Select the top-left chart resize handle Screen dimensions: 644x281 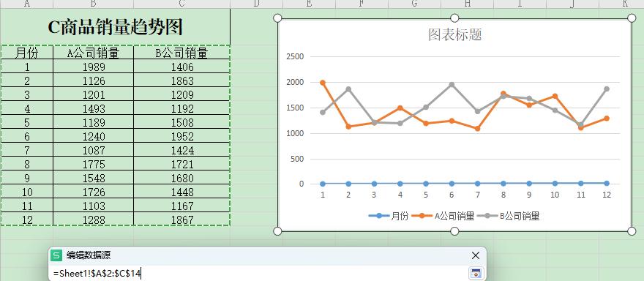[277, 18]
